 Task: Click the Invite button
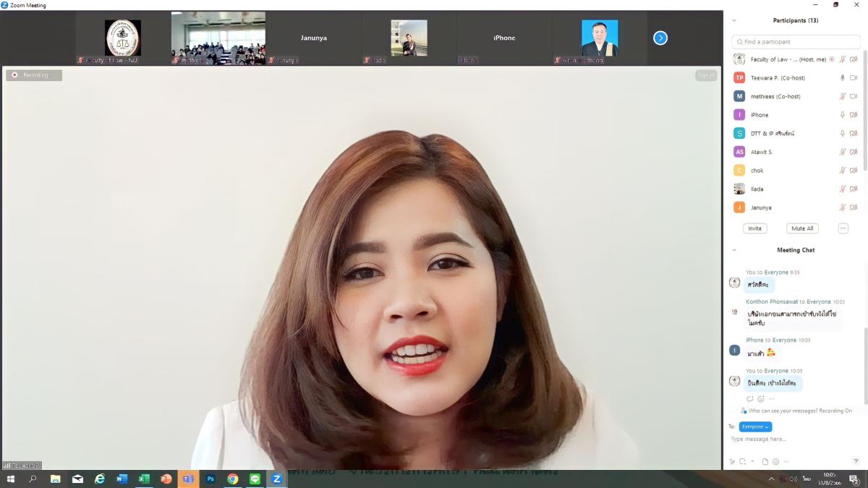pos(754,228)
